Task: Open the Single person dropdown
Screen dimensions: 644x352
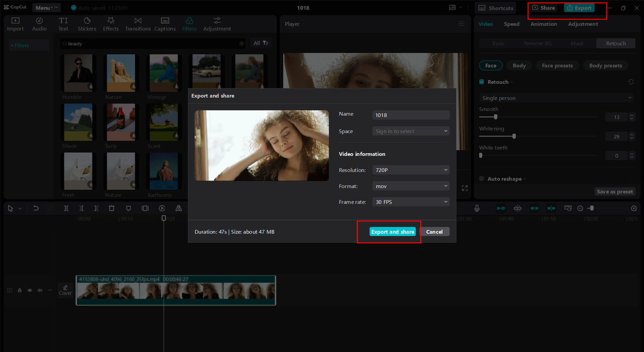Action: (556, 98)
